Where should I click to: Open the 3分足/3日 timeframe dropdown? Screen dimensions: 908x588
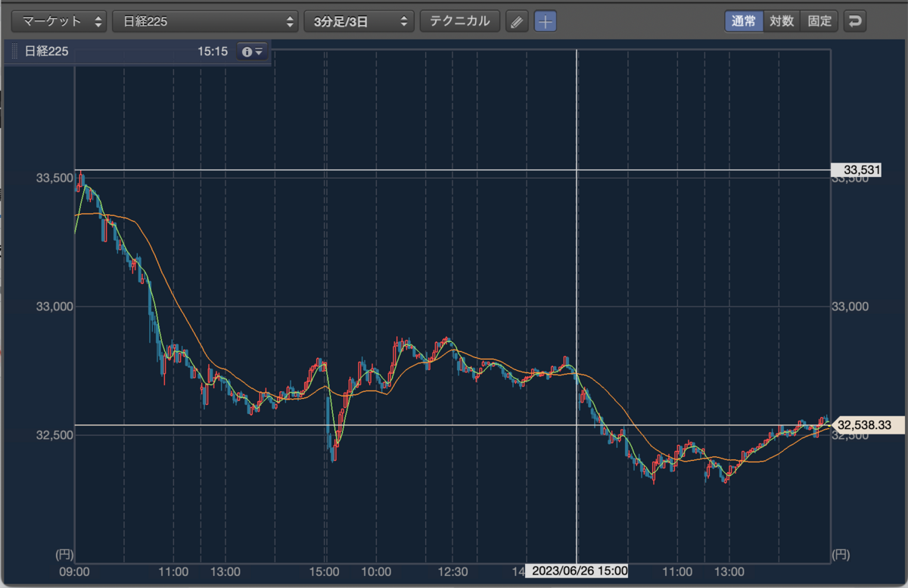(x=359, y=21)
